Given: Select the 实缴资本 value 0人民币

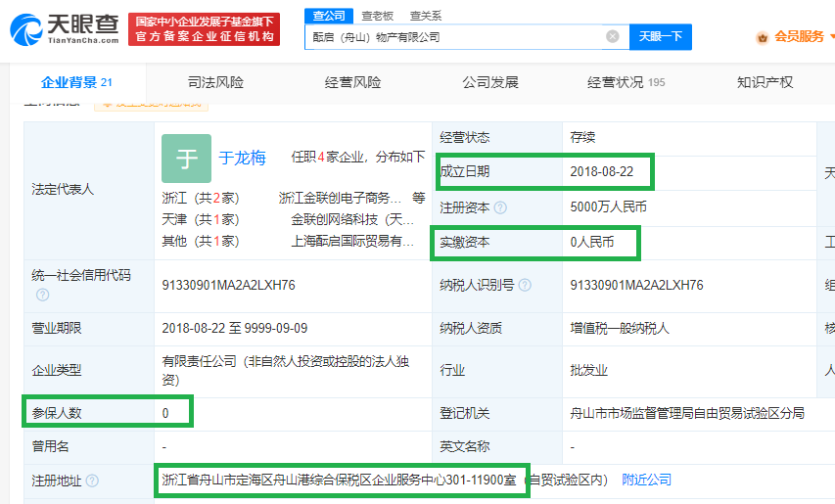Looking at the screenshot, I should click(591, 242).
